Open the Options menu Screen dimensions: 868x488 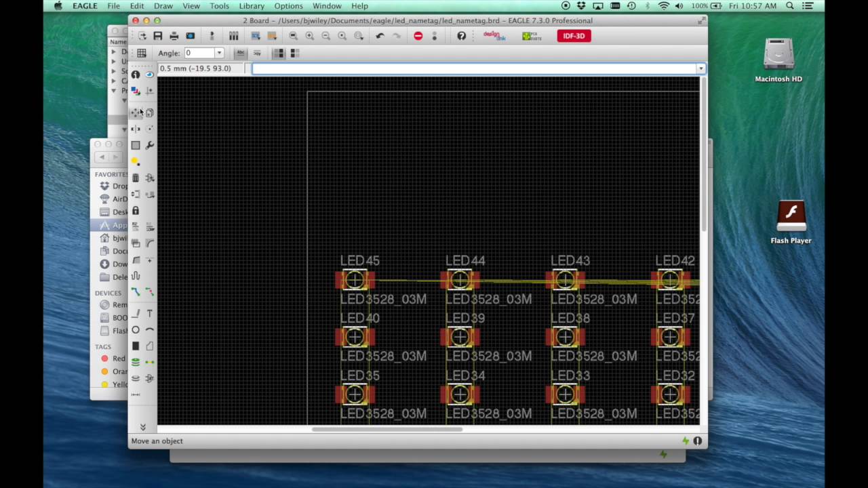tap(288, 6)
